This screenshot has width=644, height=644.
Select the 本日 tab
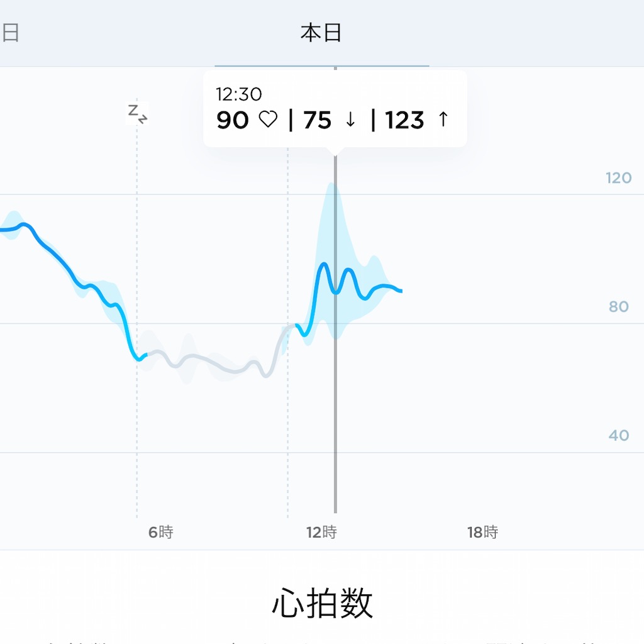point(321,33)
